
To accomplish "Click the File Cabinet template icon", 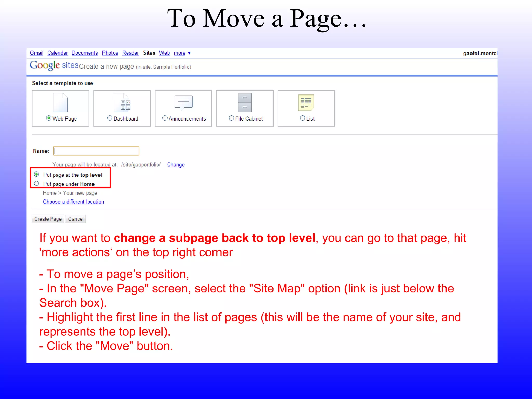I will point(245,103).
